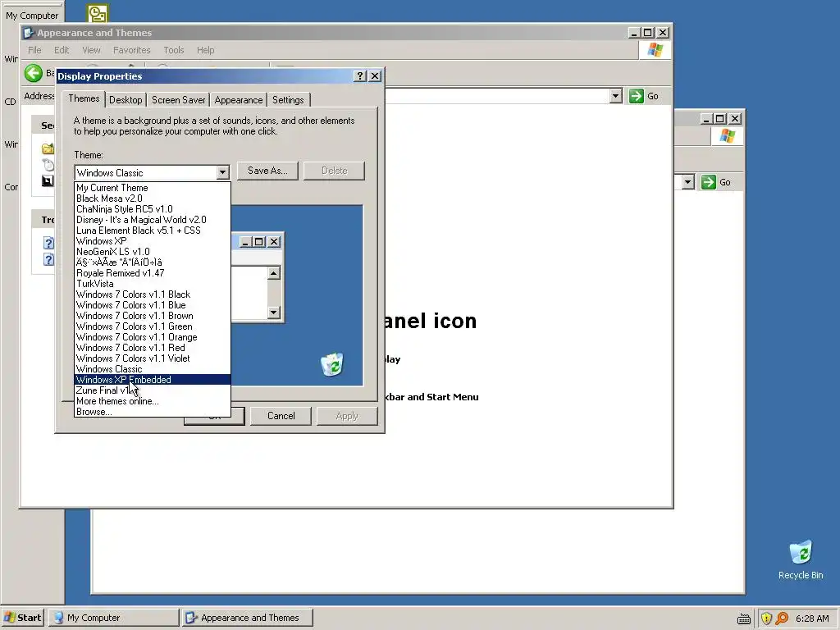Screen dimensions: 840x630
Task: Open Edit menu in Appearance and Themes
Action: click(x=62, y=50)
